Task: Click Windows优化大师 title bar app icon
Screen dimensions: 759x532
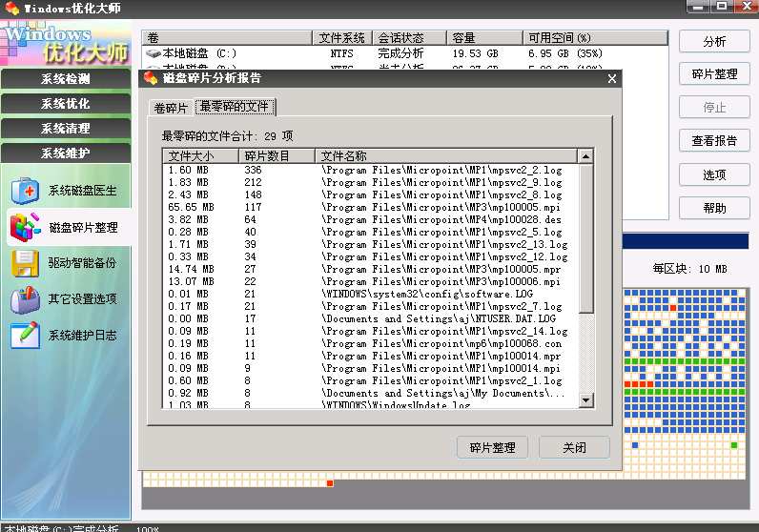Action: pyautogui.click(x=12, y=9)
